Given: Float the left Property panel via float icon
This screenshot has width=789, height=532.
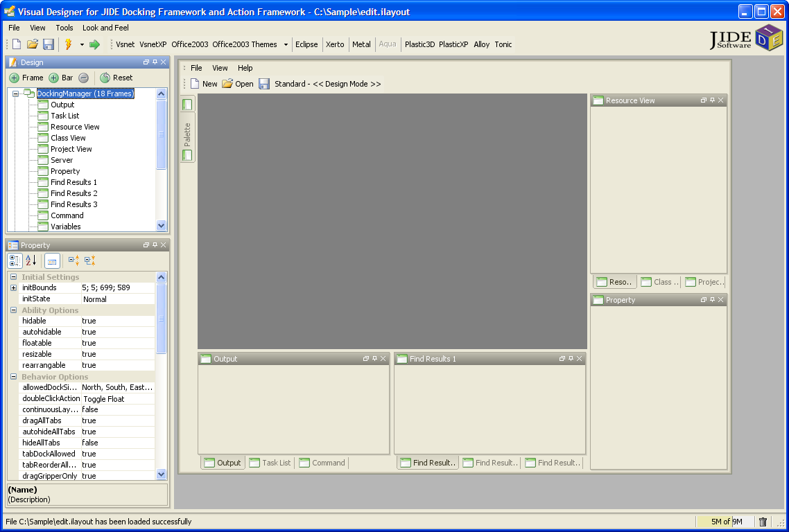Looking at the screenshot, I should pos(146,245).
